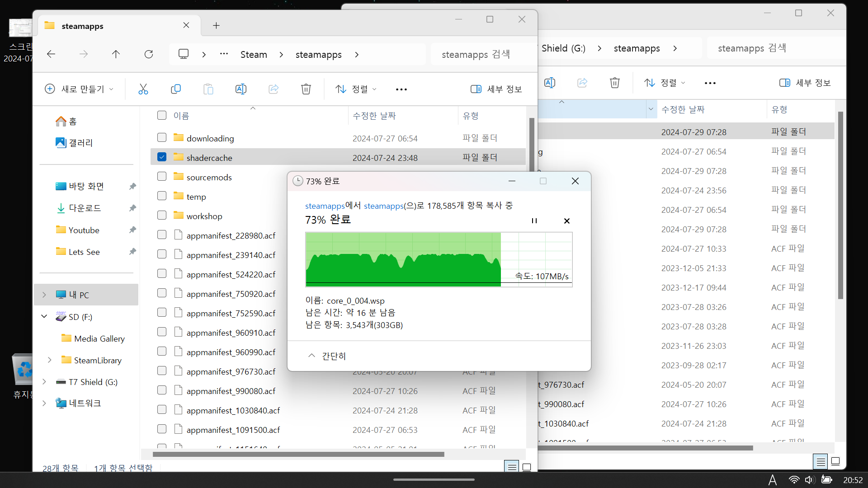Collapse the SD (F:) tree node

pyautogui.click(x=44, y=316)
